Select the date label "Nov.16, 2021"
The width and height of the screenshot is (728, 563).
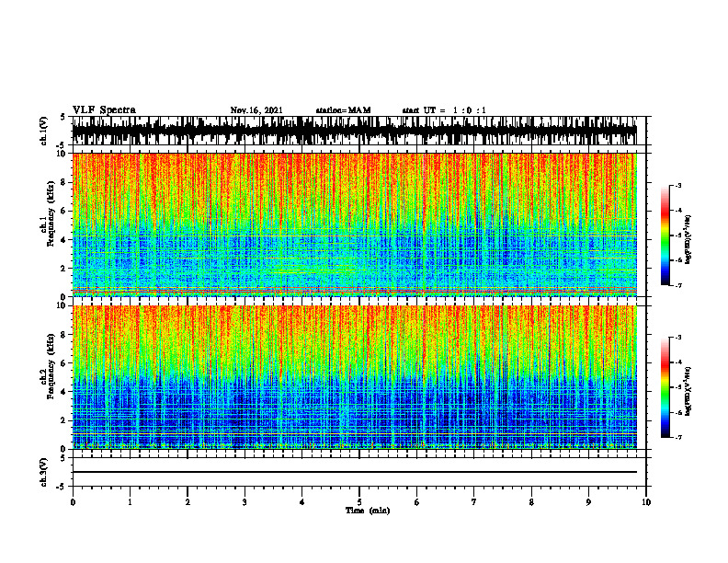click(256, 110)
